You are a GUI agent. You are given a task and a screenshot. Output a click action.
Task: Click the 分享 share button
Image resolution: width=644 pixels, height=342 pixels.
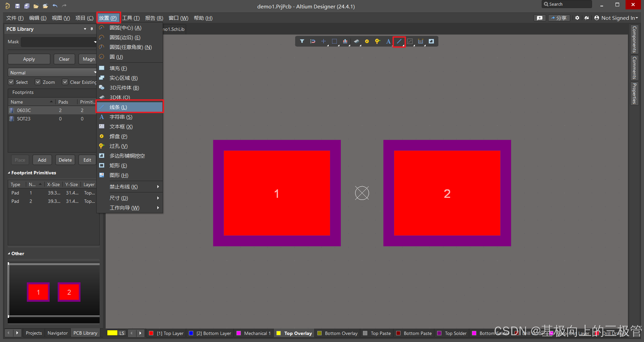pyautogui.click(x=559, y=18)
